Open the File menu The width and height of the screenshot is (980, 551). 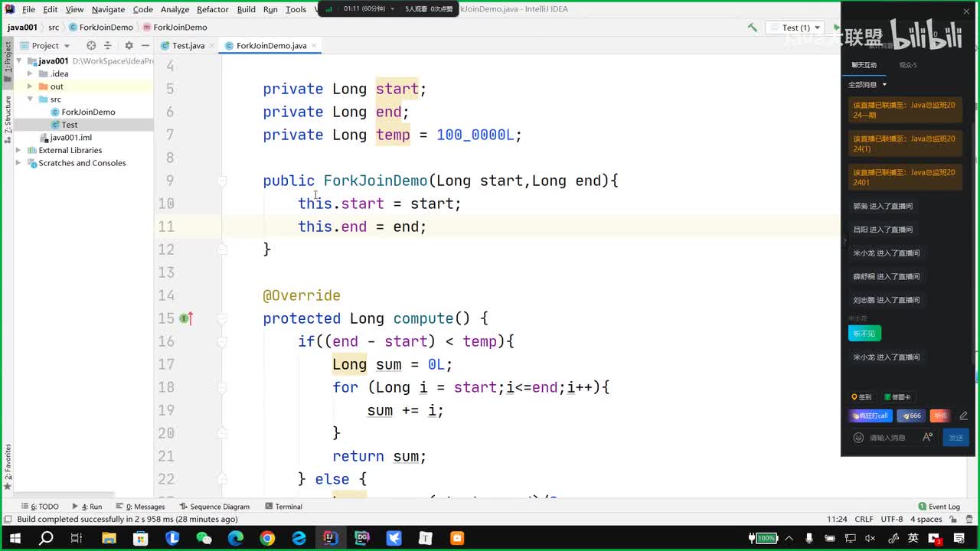(28, 9)
